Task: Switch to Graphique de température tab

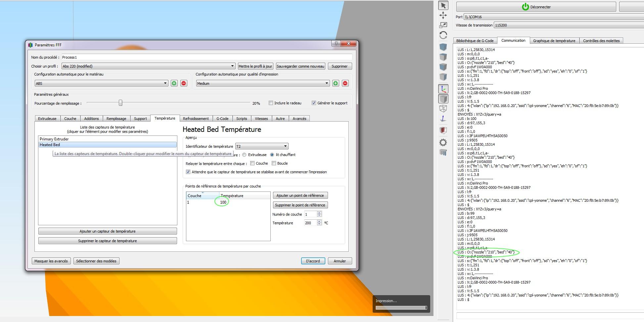Action: 554,41
